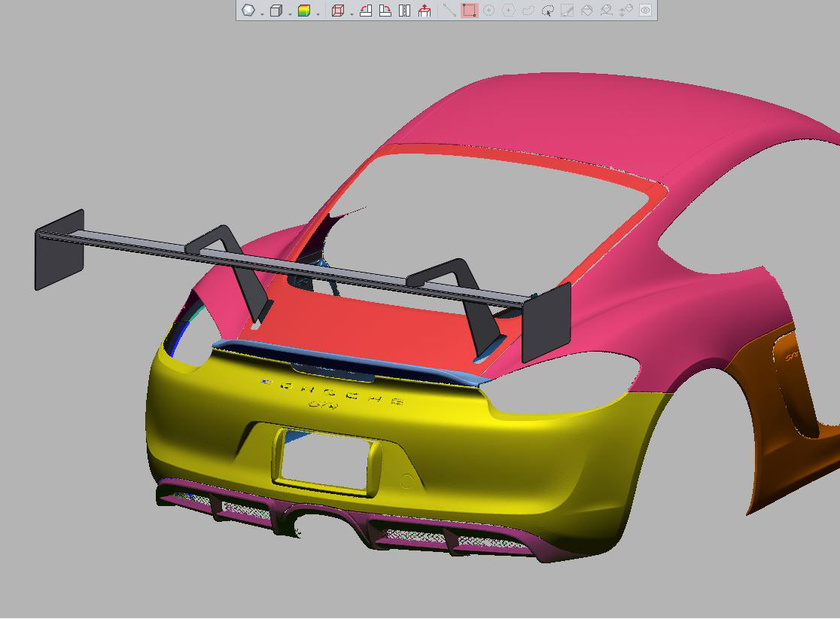
Task: Select the line selection mode icon
Action: click(449, 11)
